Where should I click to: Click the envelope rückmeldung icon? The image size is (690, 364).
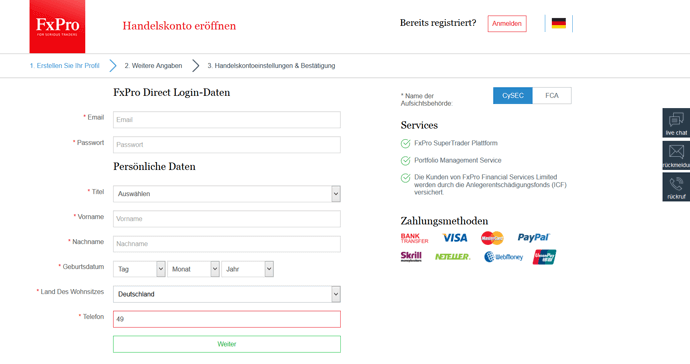pos(676,155)
